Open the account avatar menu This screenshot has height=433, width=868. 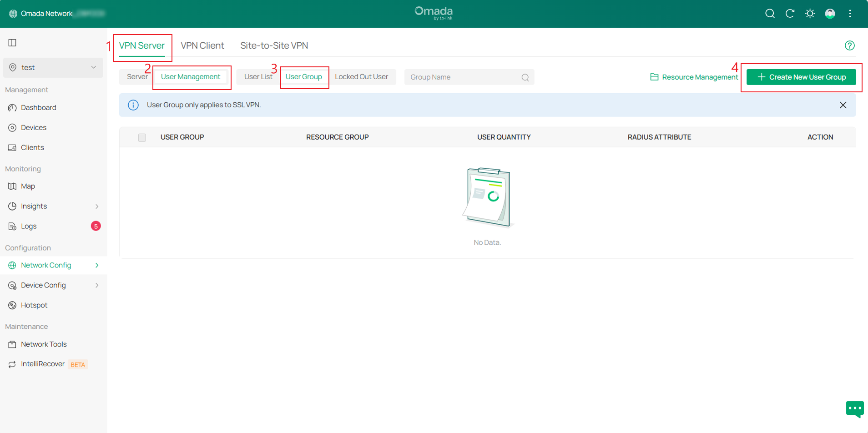[x=830, y=14]
